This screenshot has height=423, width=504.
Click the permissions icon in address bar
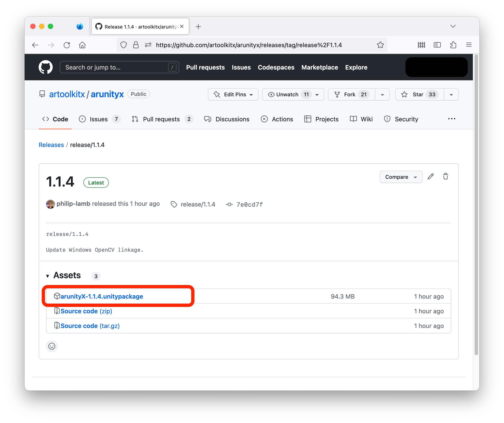pyautogui.click(x=148, y=45)
